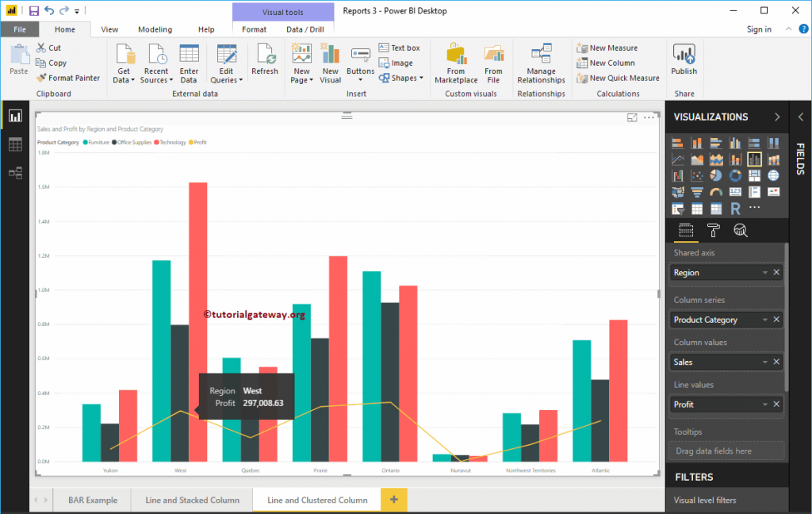Select the Donut chart visualization

(736, 176)
